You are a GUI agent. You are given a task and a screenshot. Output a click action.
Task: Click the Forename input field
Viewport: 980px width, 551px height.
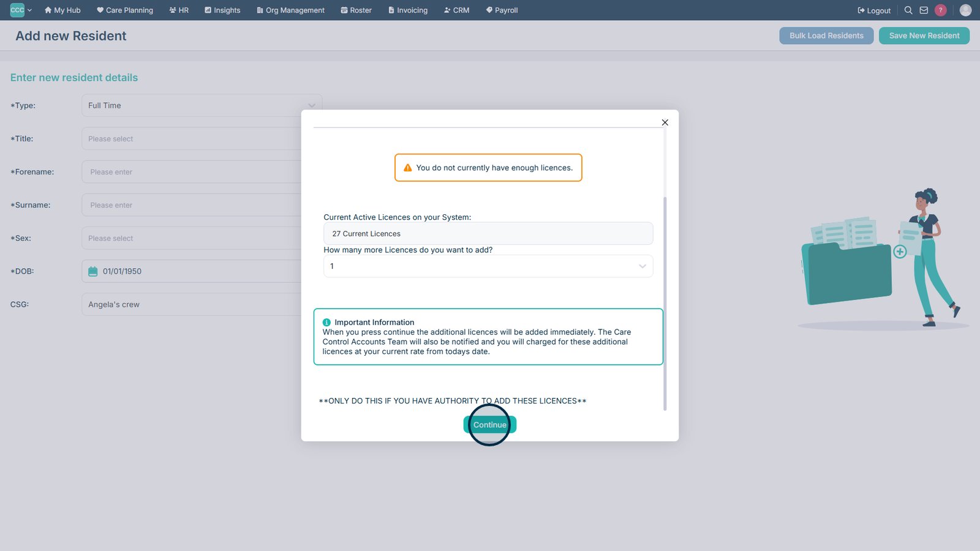191,172
